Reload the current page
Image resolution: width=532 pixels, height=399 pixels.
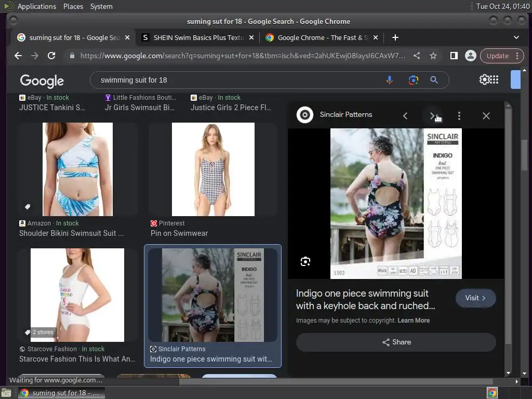coord(51,56)
